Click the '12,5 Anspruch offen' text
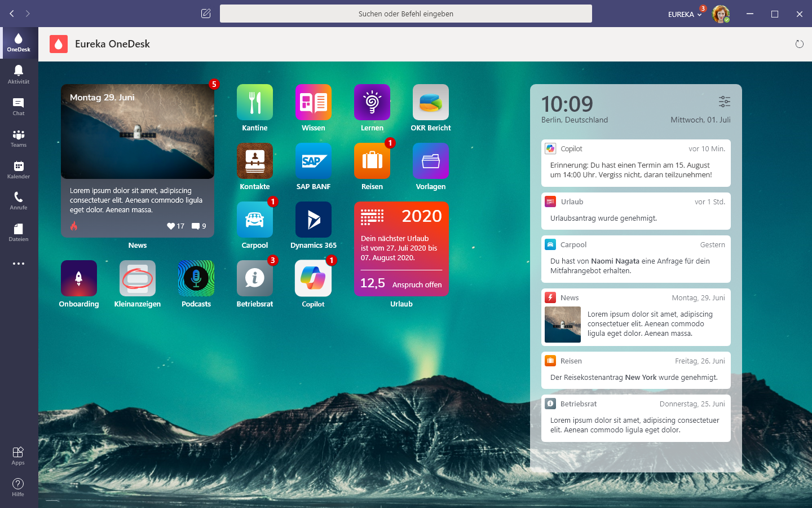 point(401,283)
